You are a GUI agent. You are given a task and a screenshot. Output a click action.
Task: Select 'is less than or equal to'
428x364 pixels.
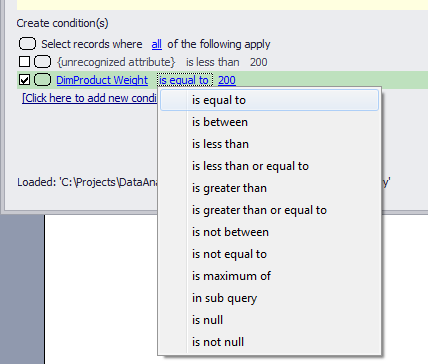[269, 166]
